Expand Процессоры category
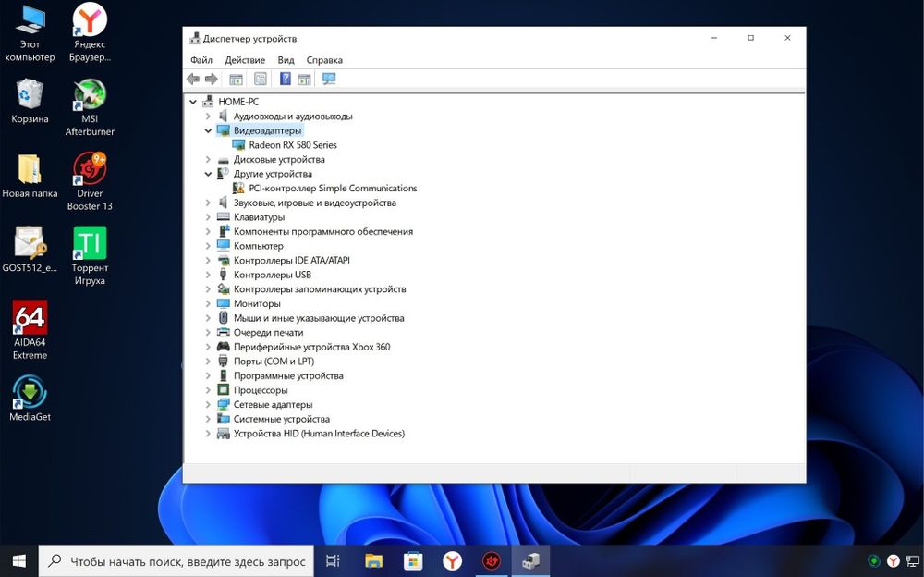Viewport: 924px width, 577px height. click(207, 390)
